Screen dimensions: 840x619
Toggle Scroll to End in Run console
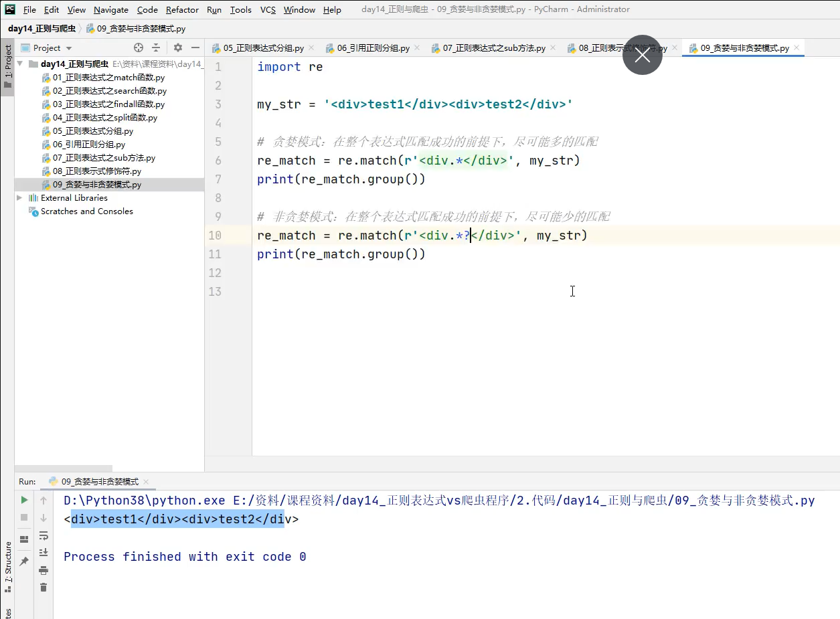[44, 553]
